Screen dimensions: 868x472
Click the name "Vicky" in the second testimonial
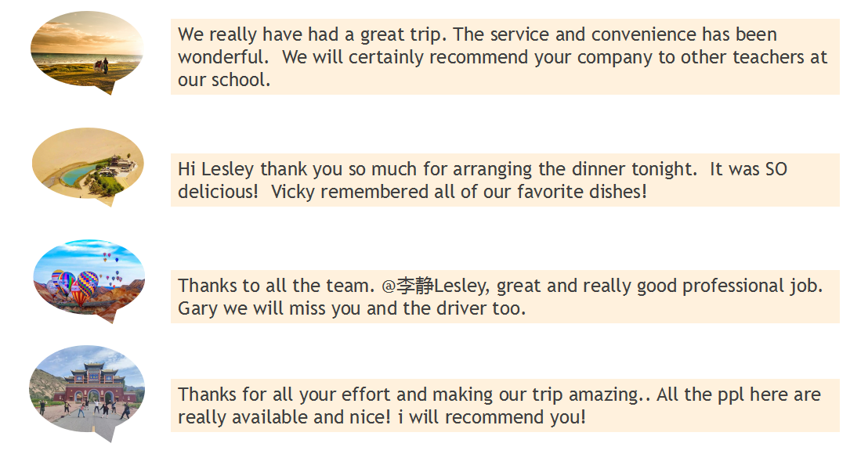click(293, 192)
